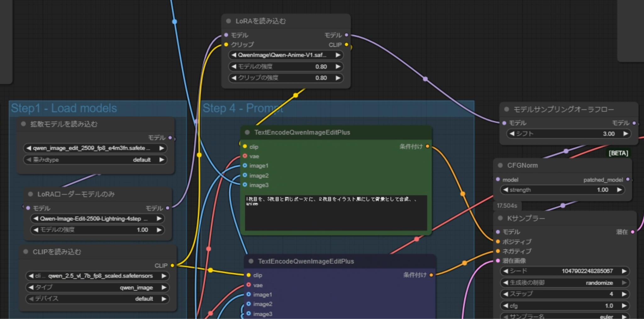Collapse the CFGNorm node using header dot

(500, 165)
